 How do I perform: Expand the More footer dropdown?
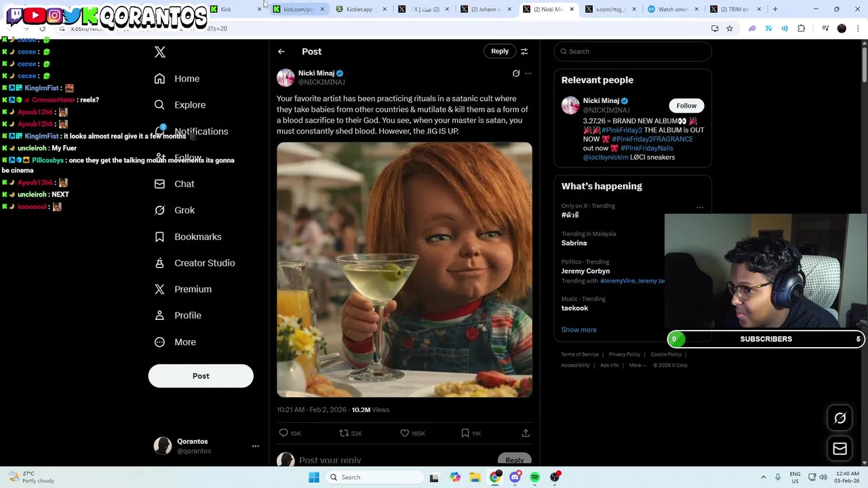[637, 365]
